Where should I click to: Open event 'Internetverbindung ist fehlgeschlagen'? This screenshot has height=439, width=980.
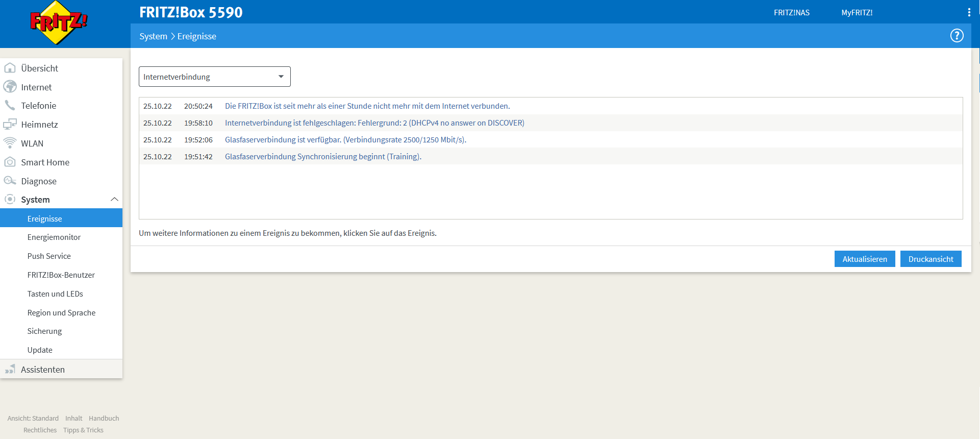click(x=374, y=123)
